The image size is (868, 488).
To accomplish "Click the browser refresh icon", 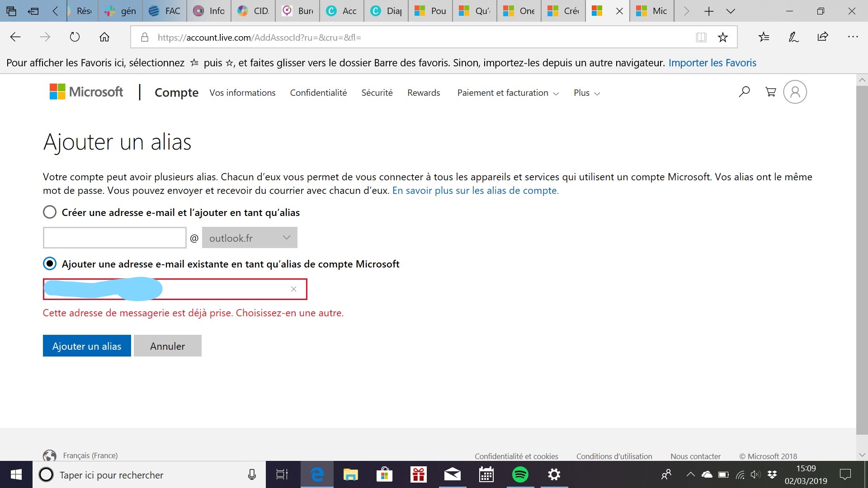I will [75, 37].
